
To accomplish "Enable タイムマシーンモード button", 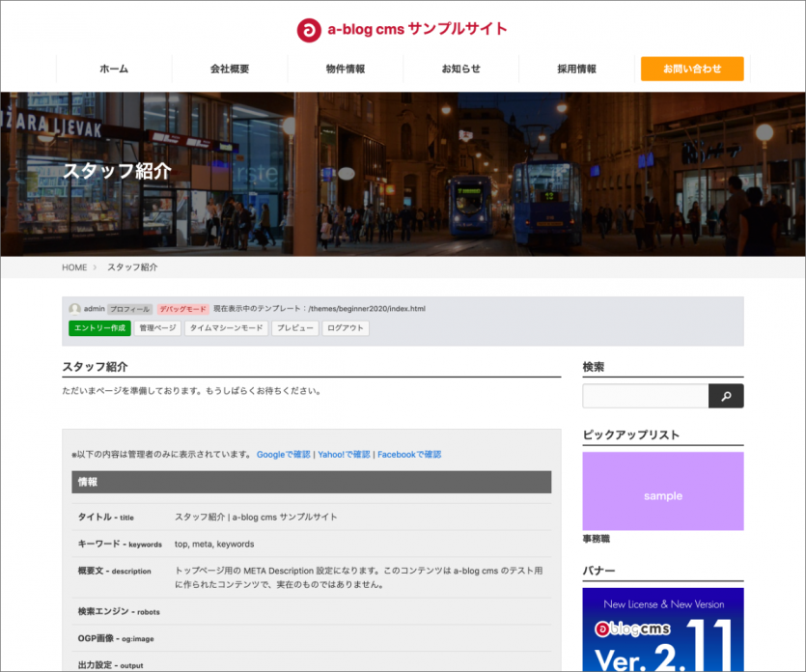I will [226, 328].
